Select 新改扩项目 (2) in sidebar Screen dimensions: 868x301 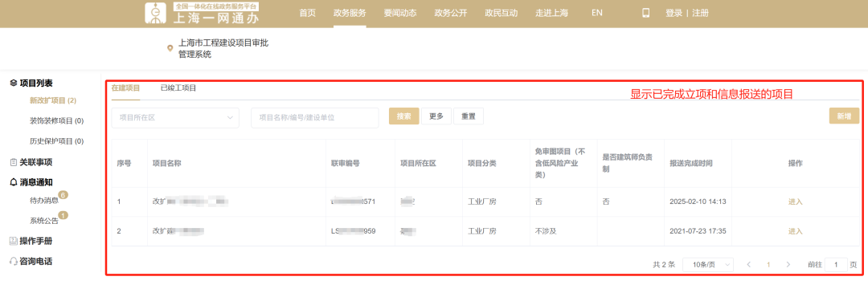point(53,100)
